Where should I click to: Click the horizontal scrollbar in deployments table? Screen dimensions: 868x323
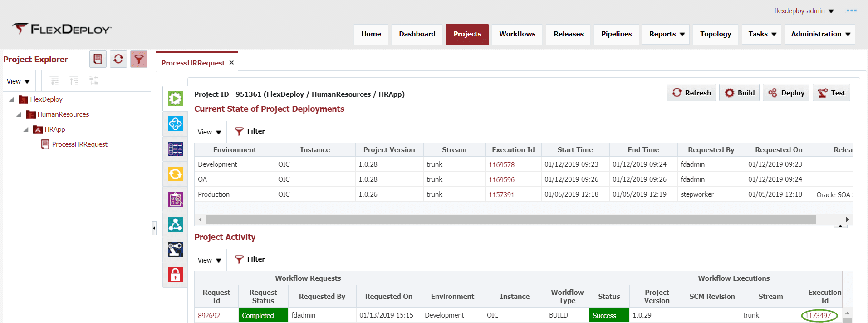coord(510,220)
